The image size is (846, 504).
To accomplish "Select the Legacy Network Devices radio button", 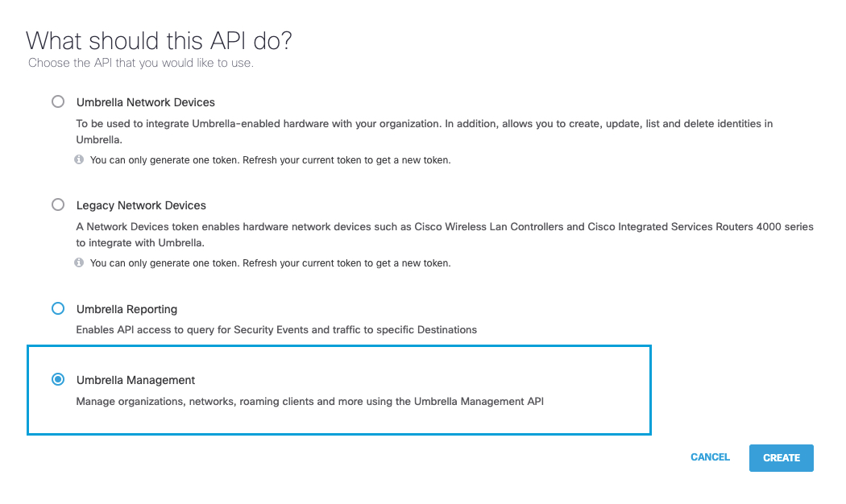I will pyautogui.click(x=58, y=204).
